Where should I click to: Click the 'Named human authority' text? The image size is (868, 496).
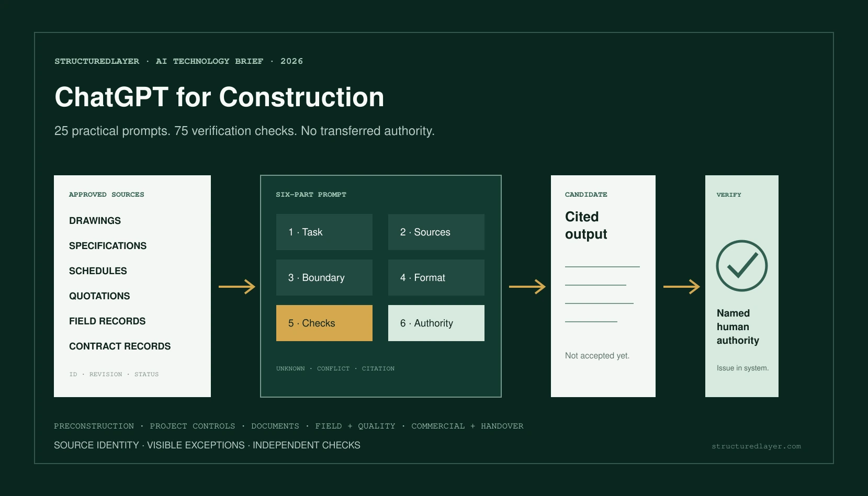[x=738, y=326]
